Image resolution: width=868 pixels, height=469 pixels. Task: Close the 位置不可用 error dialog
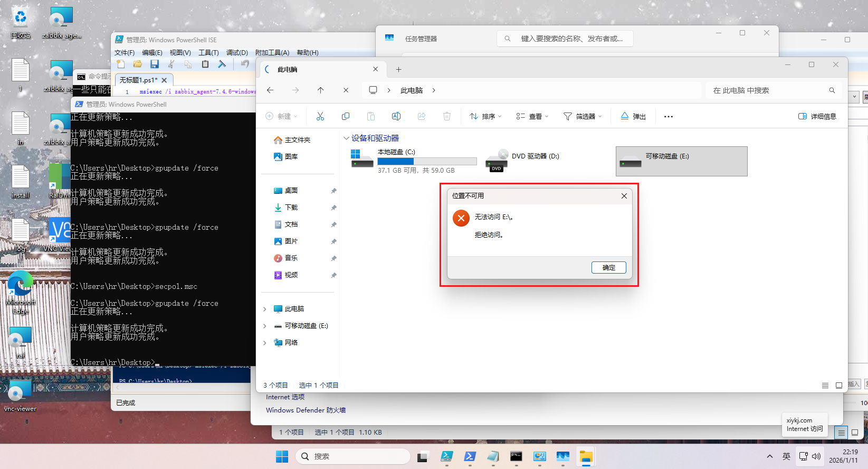pos(624,196)
